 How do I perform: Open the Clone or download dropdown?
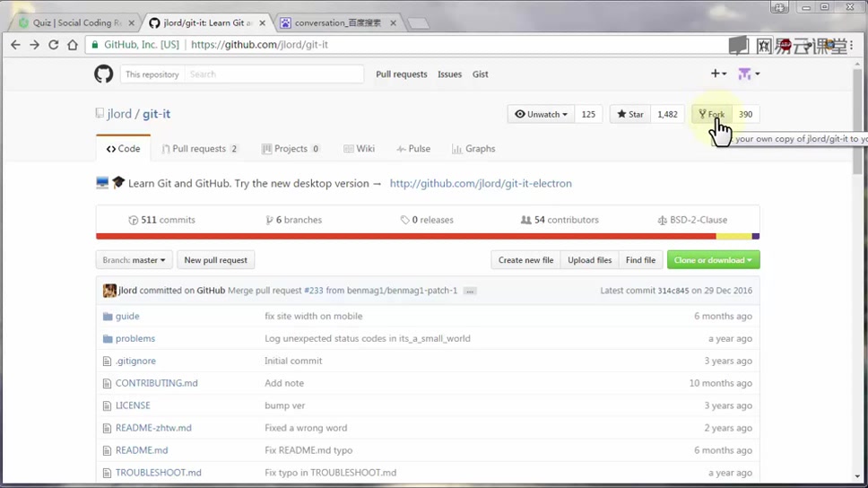(x=713, y=260)
